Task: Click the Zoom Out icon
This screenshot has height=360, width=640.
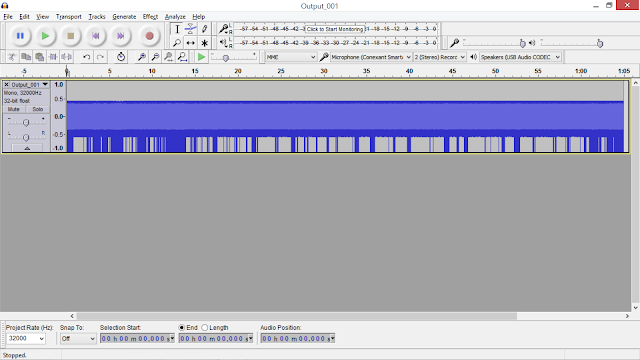Action: [155, 57]
